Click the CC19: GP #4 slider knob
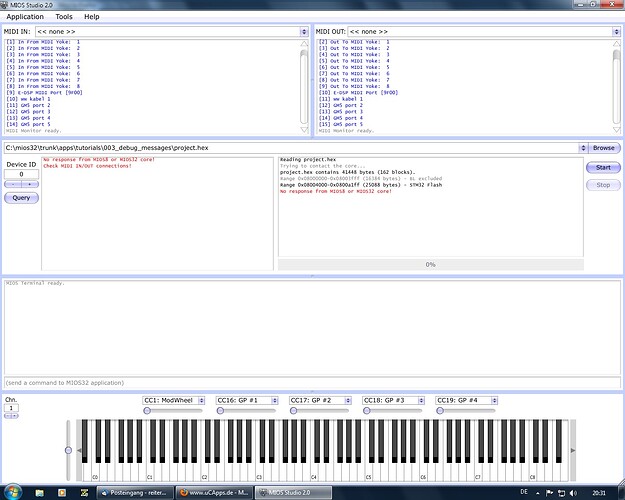Screen dimensions: 625x500 pos(440,411)
